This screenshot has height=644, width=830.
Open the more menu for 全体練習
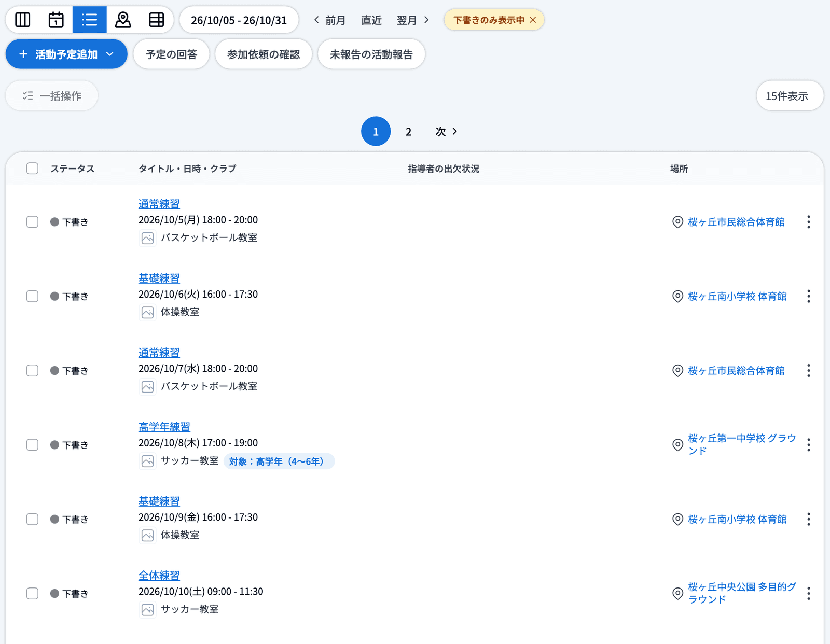coord(808,593)
